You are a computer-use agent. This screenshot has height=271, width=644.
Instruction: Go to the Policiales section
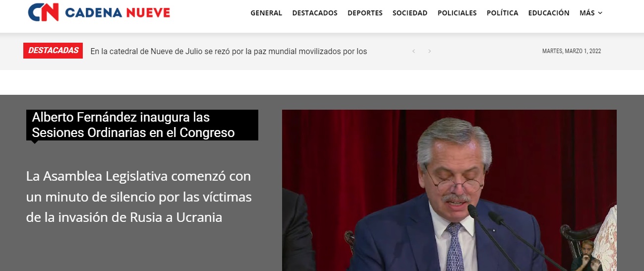tap(457, 13)
